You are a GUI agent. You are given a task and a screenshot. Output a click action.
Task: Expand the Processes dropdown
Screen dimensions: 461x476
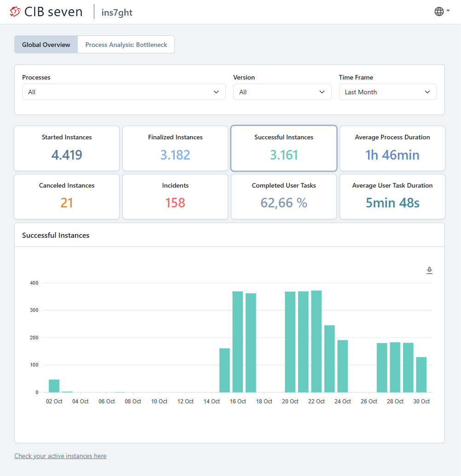(124, 92)
